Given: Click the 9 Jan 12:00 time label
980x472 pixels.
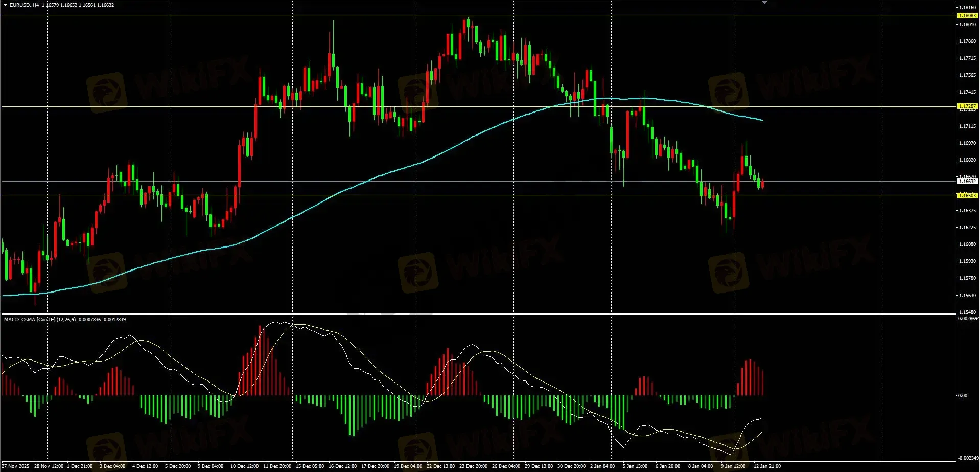Looking at the screenshot, I should pos(733,466).
